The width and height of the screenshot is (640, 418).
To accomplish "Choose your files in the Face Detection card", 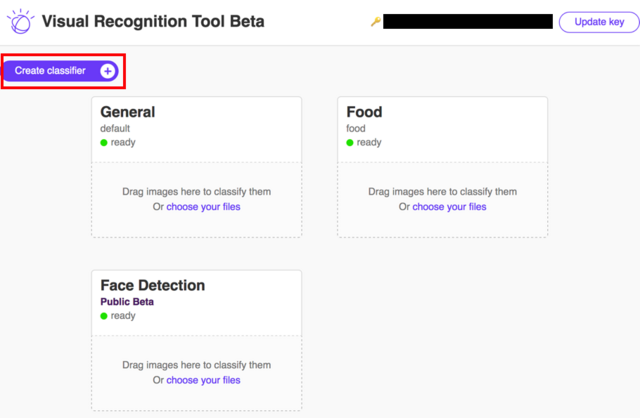I will [x=203, y=380].
